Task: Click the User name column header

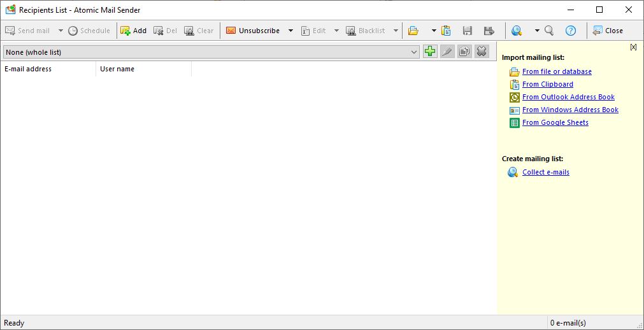Action: [x=144, y=69]
